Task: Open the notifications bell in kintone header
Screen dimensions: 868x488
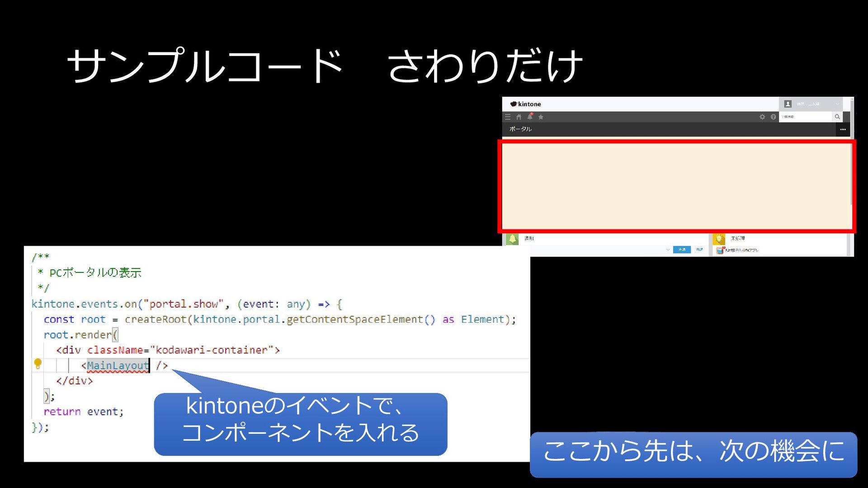Action: coord(530,117)
